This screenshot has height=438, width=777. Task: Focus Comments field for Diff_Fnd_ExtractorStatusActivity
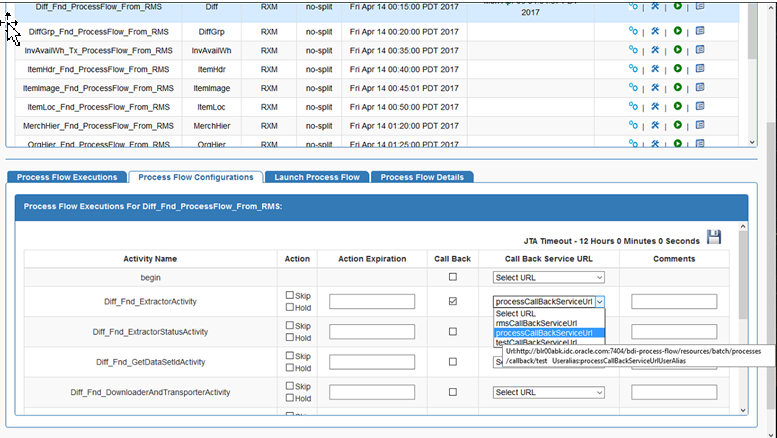coord(674,331)
